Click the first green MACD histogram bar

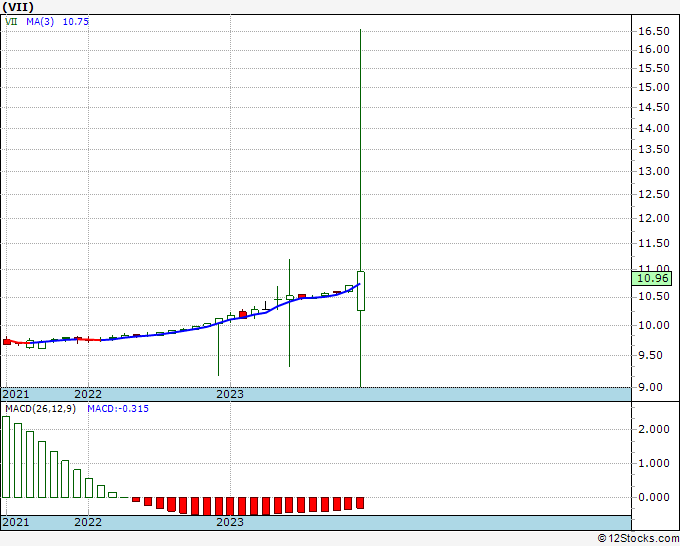tap(6, 457)
